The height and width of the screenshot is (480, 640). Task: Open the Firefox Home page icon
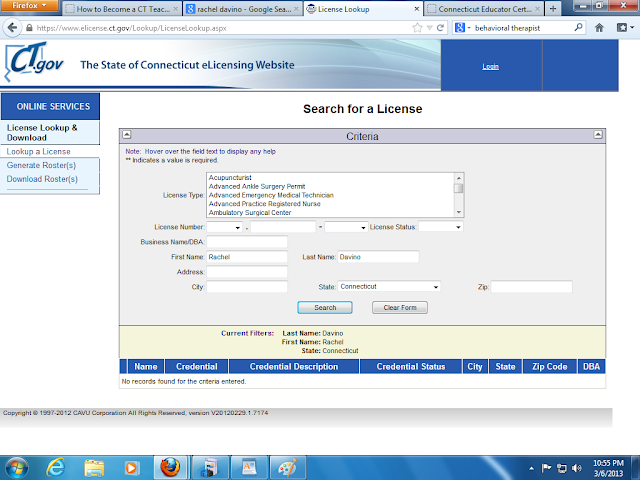click(599, 28)
